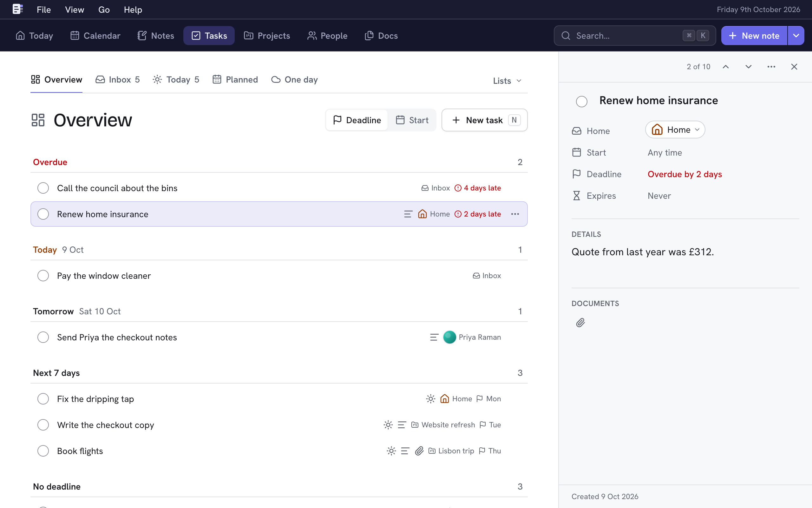Open the Projects section
This screenshot has height=508, width=812.
267,36
